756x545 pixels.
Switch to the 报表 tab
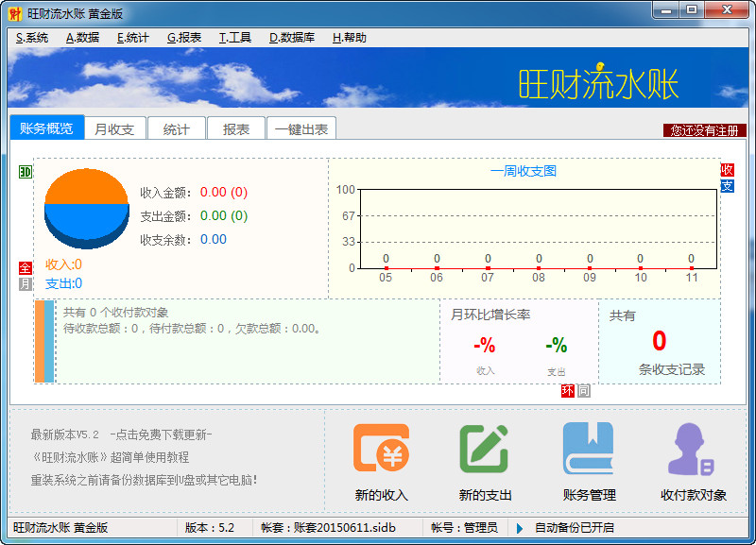235,128
